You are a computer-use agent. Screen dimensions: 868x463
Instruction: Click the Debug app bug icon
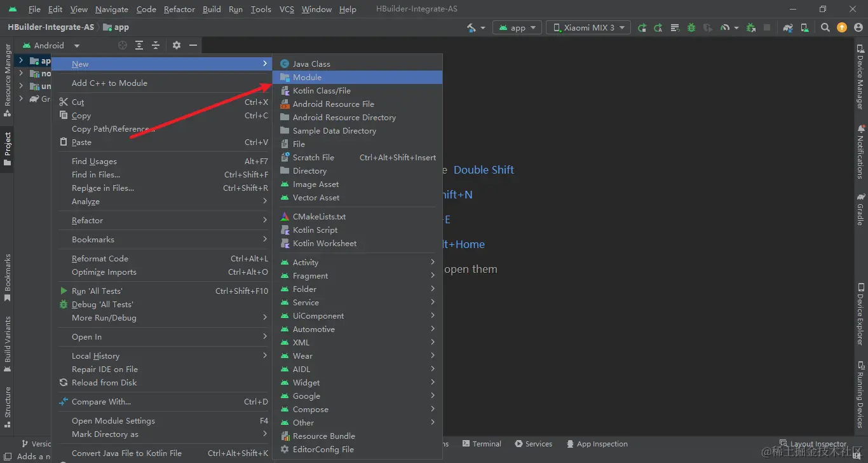coord(691,27)
